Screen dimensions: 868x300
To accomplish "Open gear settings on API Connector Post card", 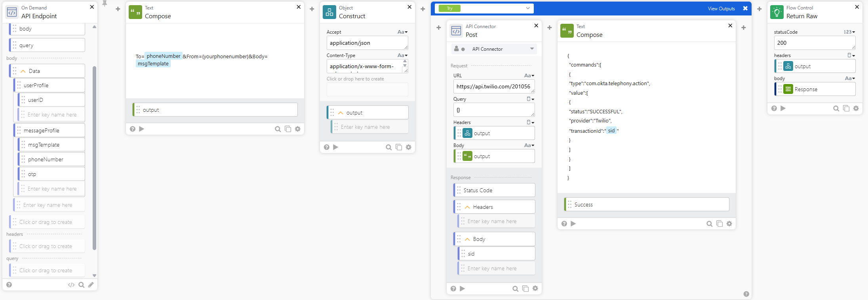I will (x=535, y=289).
